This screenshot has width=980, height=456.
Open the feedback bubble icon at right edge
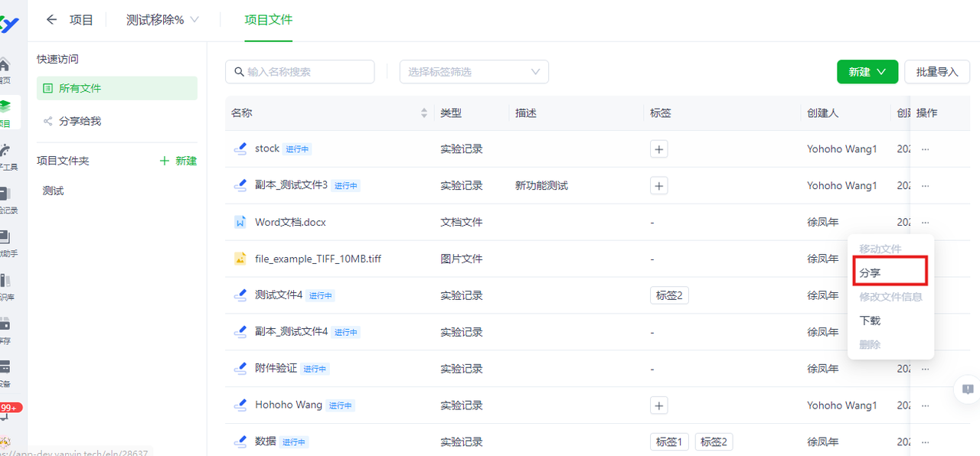[x=967, y=389]
